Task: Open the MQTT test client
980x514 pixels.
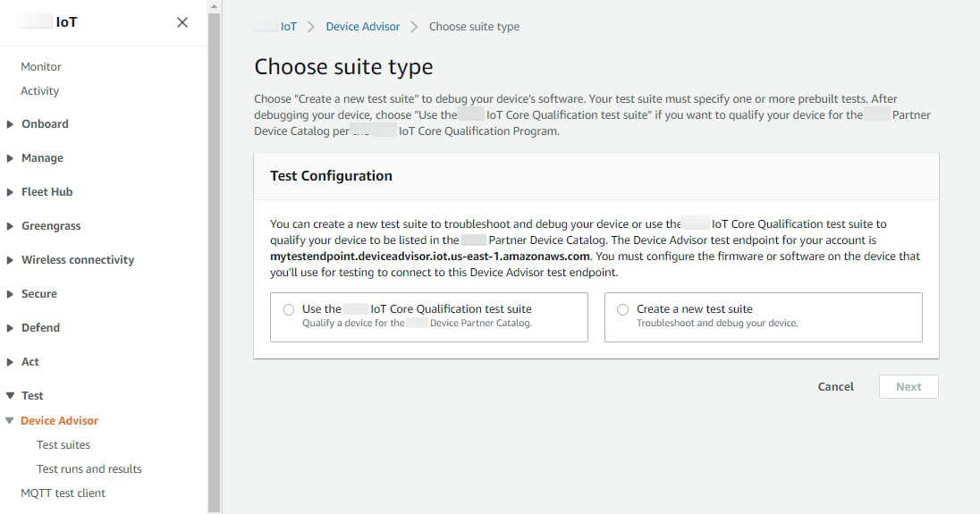Action: point(63,493)
